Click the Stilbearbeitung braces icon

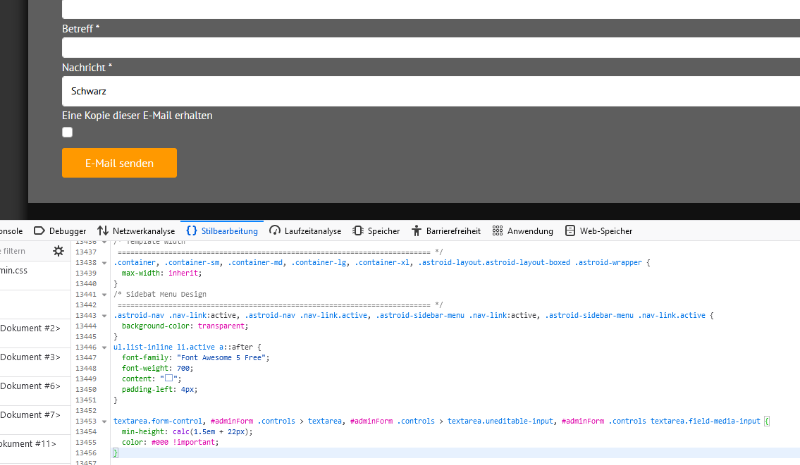tap(191, 231)
